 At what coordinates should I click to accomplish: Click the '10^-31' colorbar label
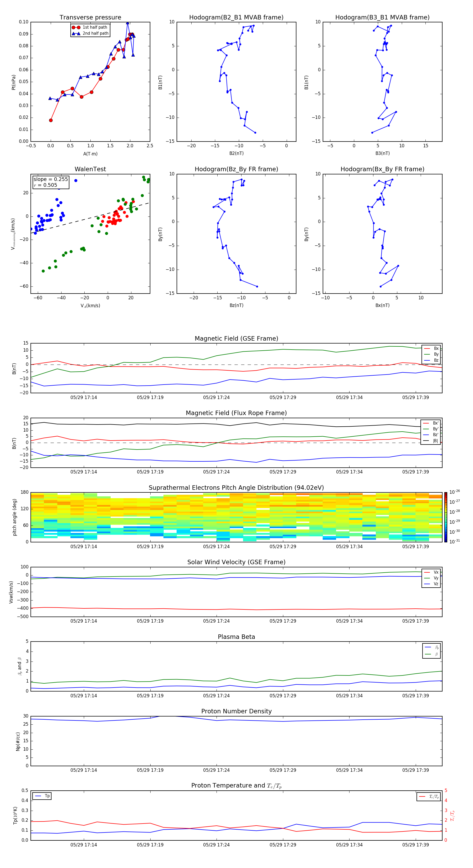click(x=455, y=542)
